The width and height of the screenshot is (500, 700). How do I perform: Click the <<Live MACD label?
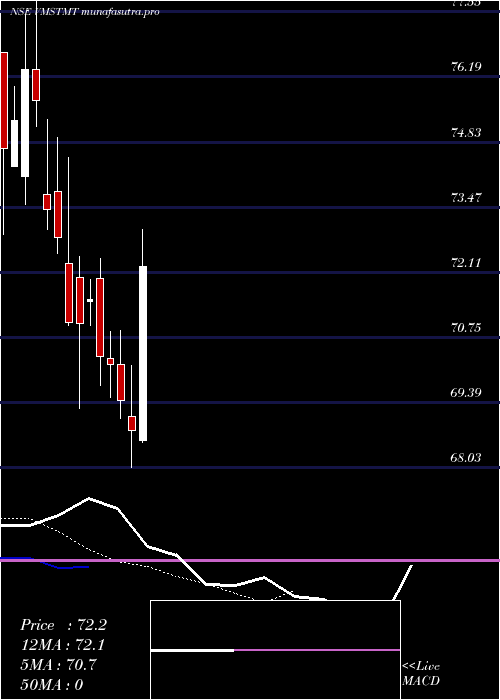(421, 674)
